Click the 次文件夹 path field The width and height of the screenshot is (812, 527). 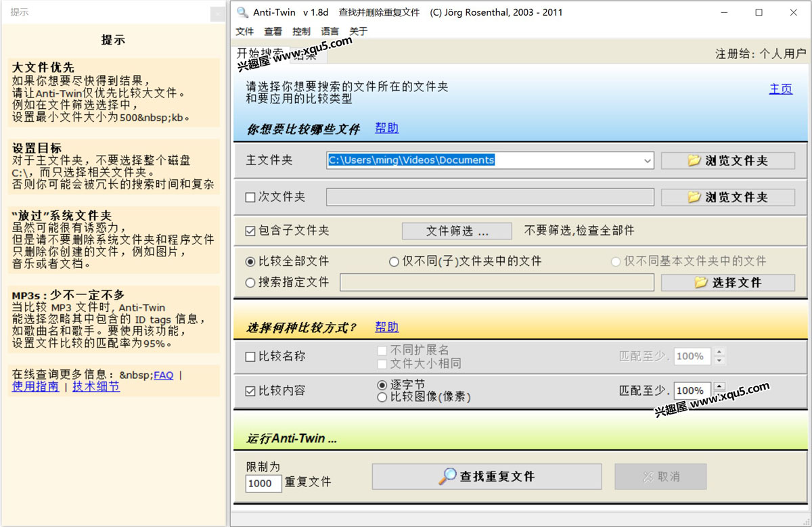click(490, 197)
